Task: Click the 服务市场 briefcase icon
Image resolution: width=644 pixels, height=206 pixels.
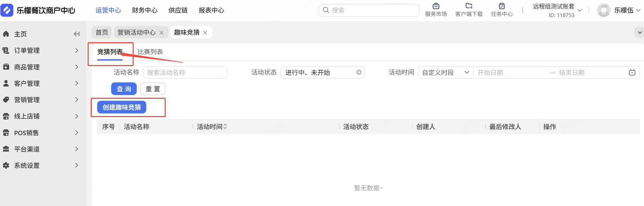Action: pyautogui.click(x=436, y=6)
